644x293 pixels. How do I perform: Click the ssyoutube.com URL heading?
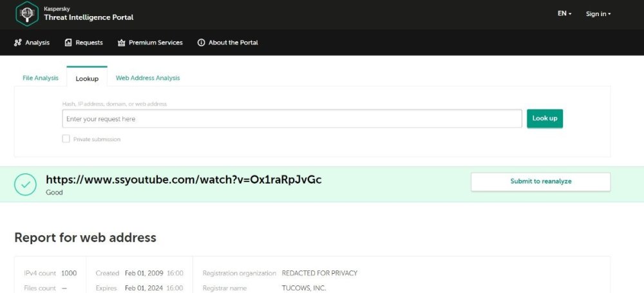[x=184, y=180]
